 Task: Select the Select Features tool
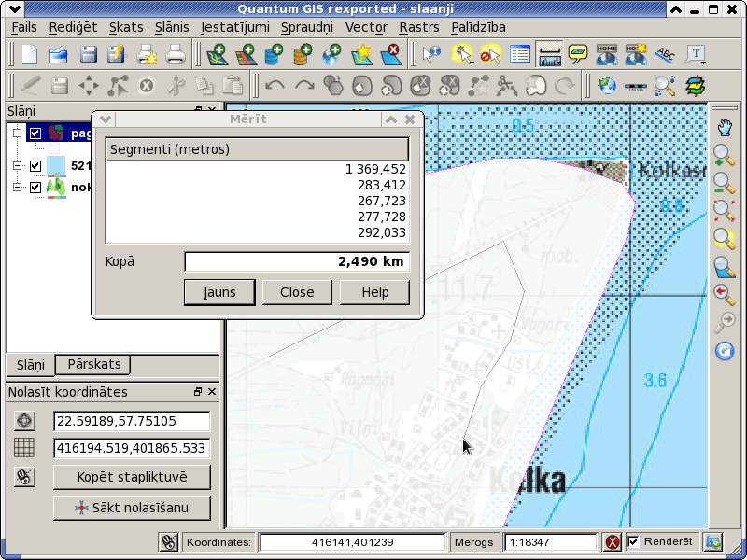coord(462,54)
